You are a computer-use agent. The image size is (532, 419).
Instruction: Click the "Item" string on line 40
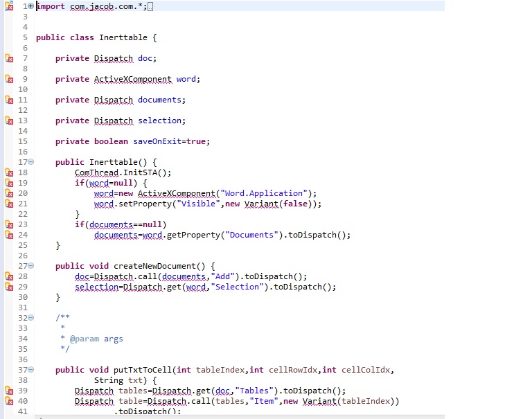[x=264, y=401]
